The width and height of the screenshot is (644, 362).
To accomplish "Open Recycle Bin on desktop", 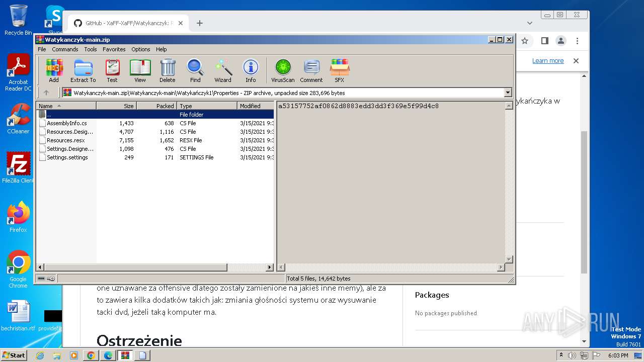I will (18, 20).
